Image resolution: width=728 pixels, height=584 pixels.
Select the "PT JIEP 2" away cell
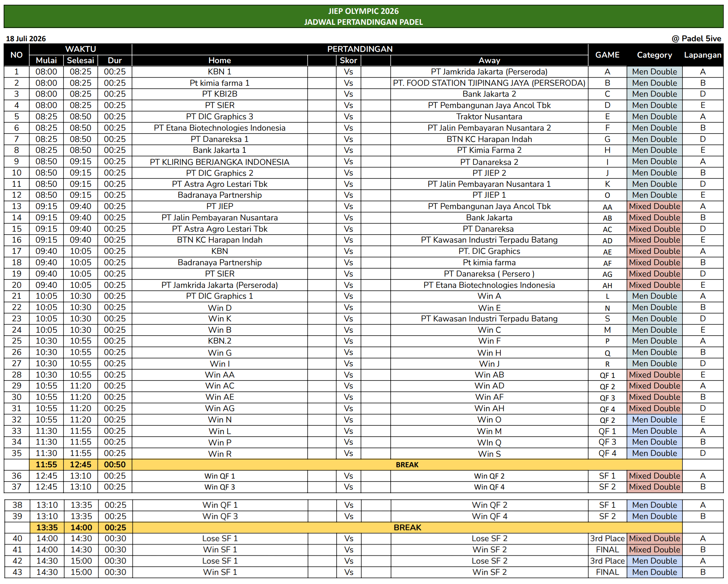tap(489, 173)
